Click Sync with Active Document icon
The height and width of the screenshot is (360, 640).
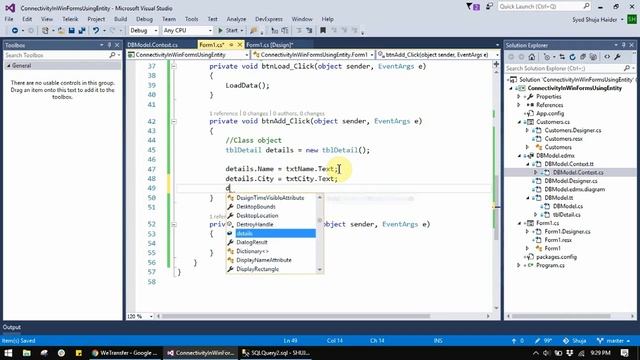[x=562, y=57]
